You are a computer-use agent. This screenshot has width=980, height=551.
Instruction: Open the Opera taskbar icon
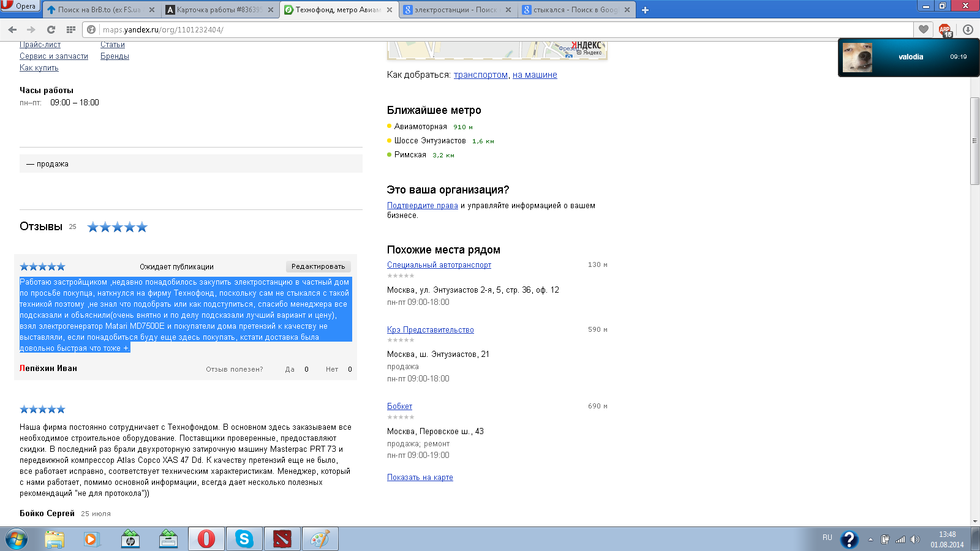(x=206, y=539)
